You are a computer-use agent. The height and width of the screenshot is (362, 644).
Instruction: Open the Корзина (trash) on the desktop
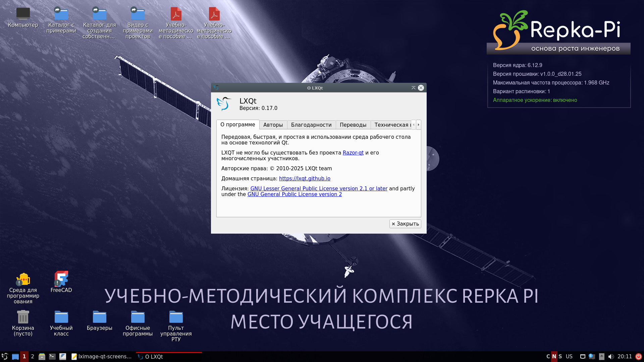23,317
